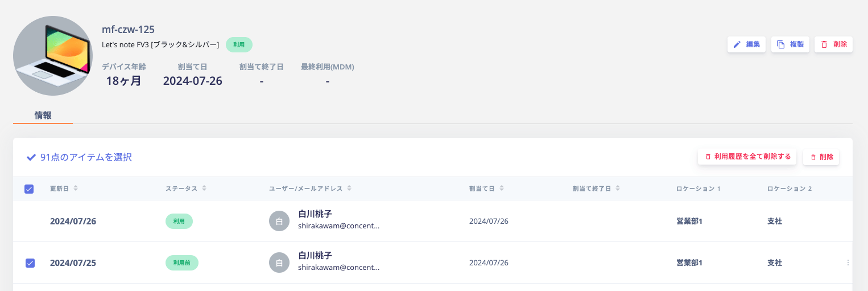Click the laptop device thumbnail image
The width and height of the screenshot is (868, 291).
point(53,56)
